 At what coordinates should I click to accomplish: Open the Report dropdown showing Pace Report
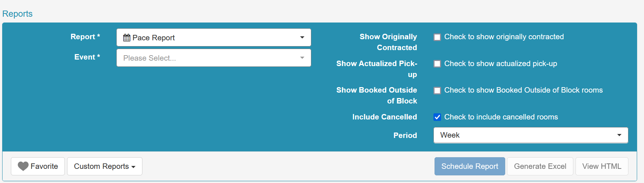pos(214,37)
